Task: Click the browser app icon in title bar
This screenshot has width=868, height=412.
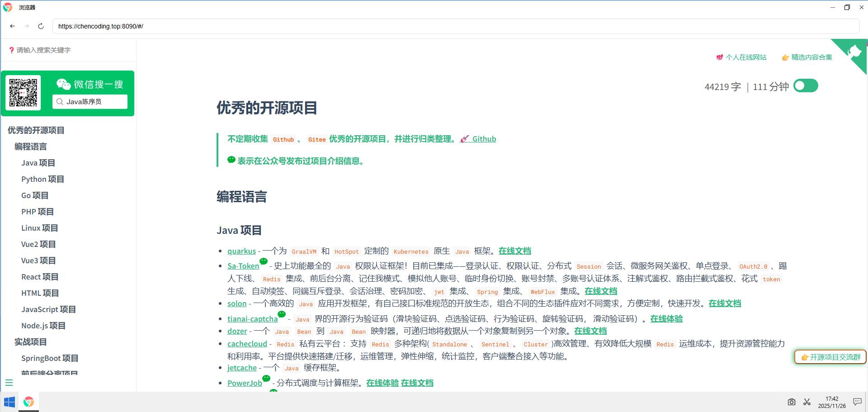Action: (8, 7)
